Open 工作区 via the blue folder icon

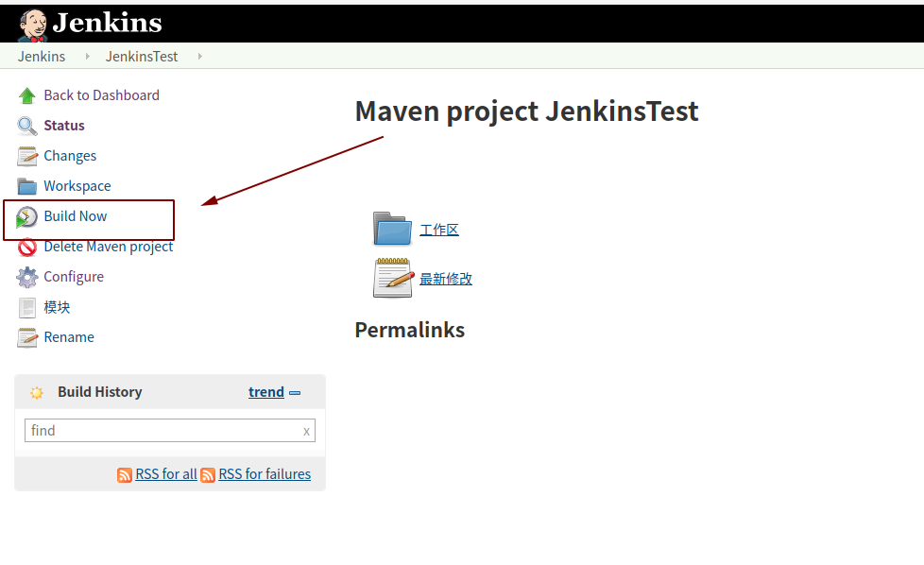coord(392,229)
